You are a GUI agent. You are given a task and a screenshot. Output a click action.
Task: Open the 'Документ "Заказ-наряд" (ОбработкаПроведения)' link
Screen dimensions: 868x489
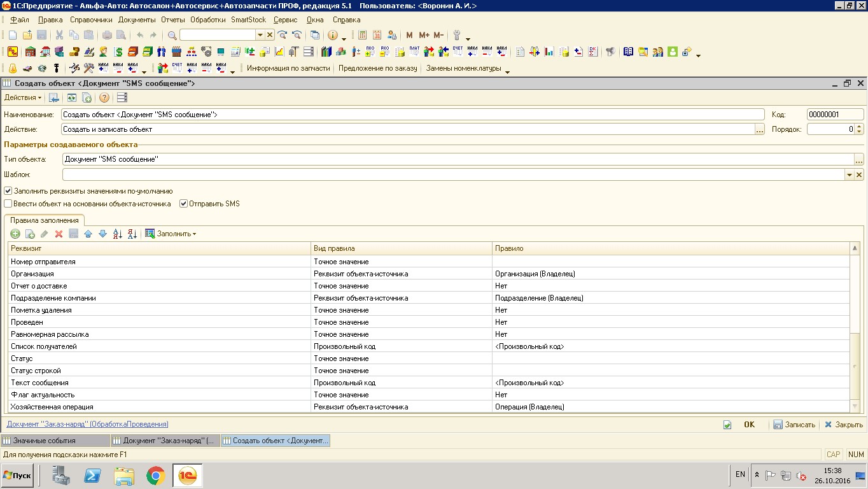pos(87,424)
